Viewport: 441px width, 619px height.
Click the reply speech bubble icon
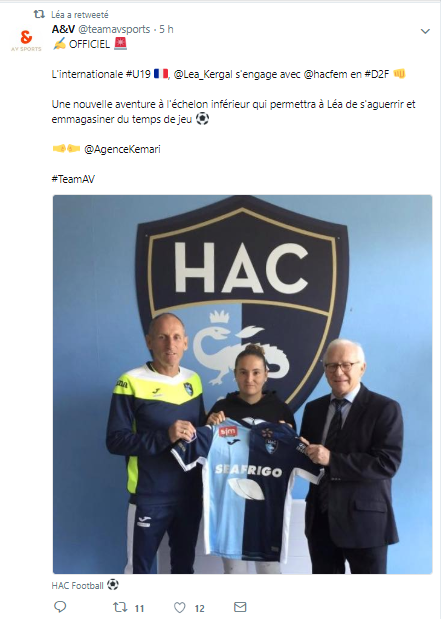[60, 607]
